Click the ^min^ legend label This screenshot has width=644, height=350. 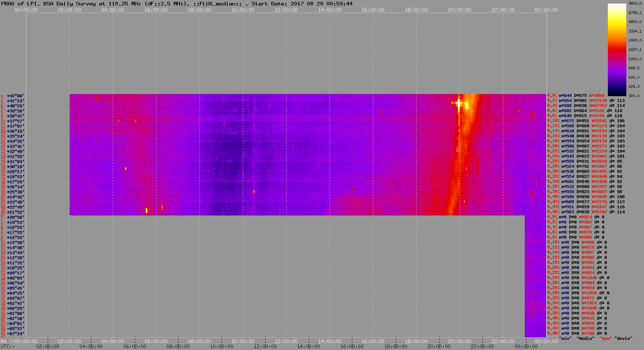pyautogui.click(x=565, y=338)
